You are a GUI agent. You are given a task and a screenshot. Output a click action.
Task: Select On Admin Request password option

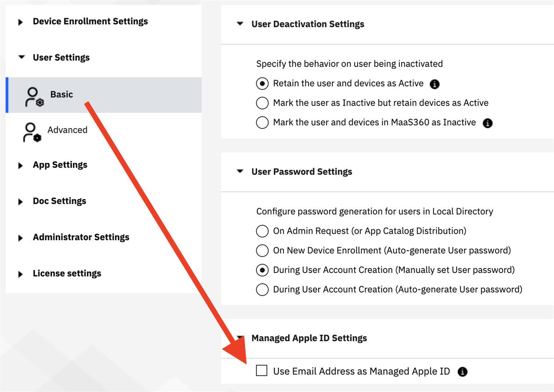coord(262,231)
